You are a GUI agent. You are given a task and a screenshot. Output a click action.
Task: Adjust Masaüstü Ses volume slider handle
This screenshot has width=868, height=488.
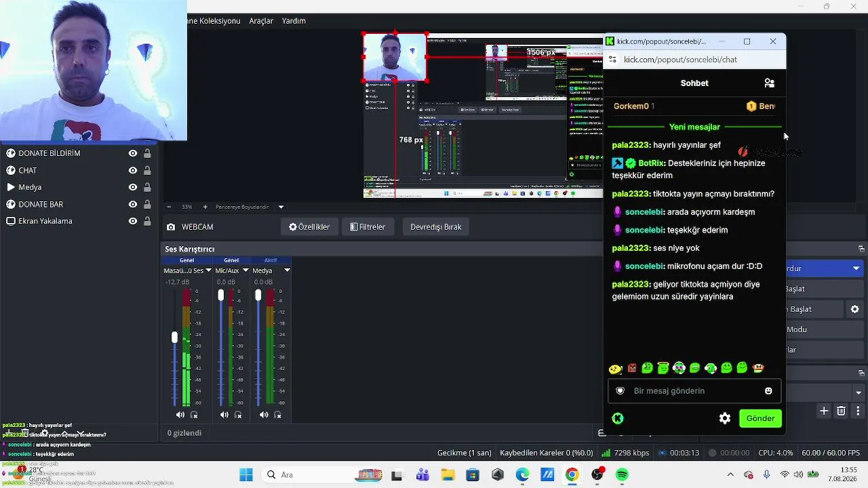click(174, 337)
